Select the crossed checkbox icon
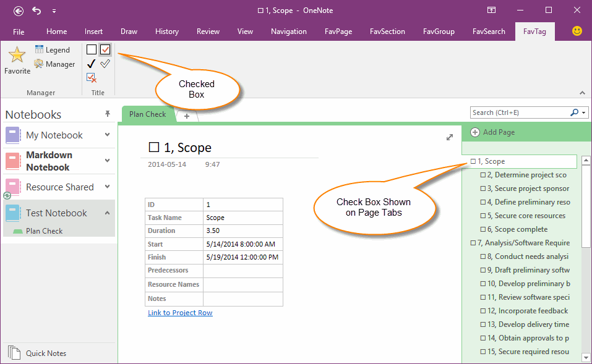 [x=91, y=77]
